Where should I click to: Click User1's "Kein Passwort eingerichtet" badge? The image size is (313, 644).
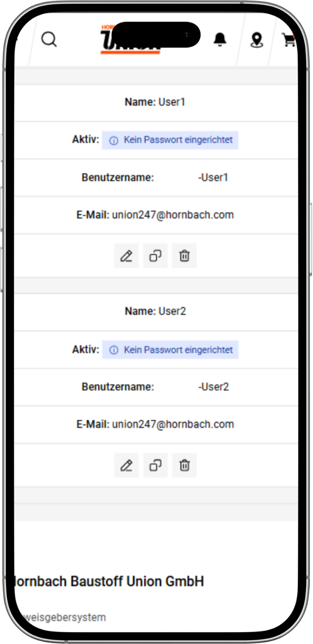click(x=170, y=140)
